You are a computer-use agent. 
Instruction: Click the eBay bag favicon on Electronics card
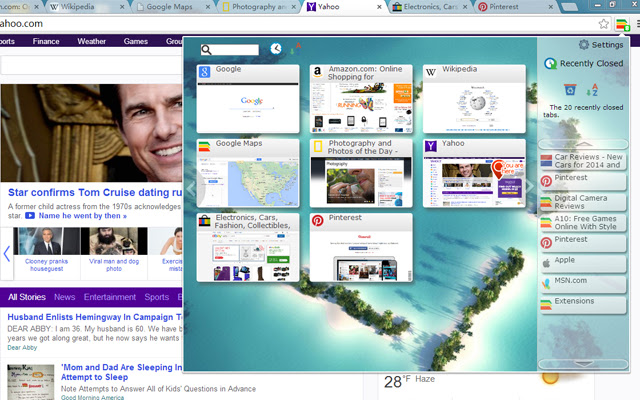(204, 220)
